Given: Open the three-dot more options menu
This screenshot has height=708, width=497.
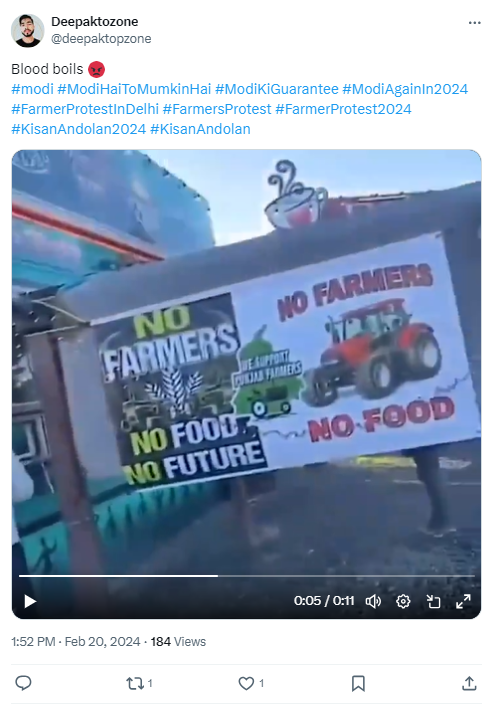Looking at the screenshot, I should (474, 23).
